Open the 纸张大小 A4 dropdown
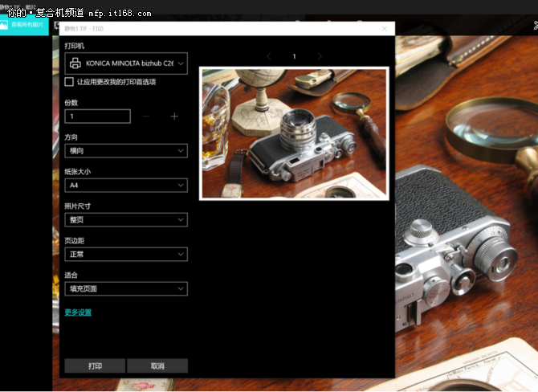The height and width of the screenshot is (392, 538). [x=126, y=185]
